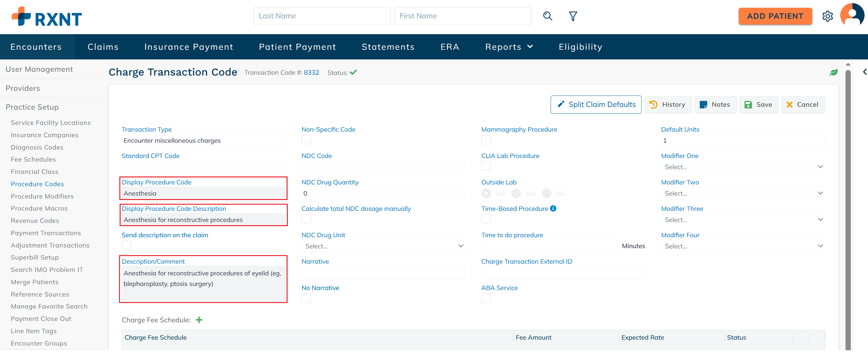The height and width of the screenshot is (352, 868).
Task: Click the Save button
Action: pos(758,105)
